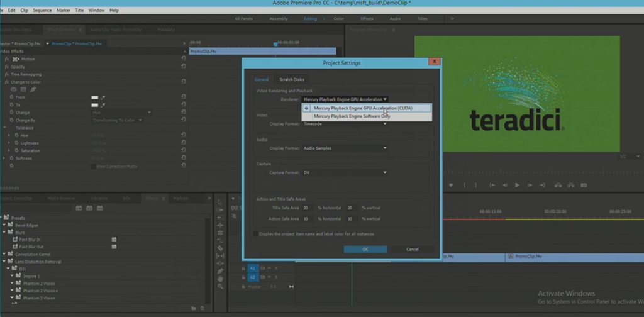
Task: Select the Razor tool
Action: coord(220,248)
